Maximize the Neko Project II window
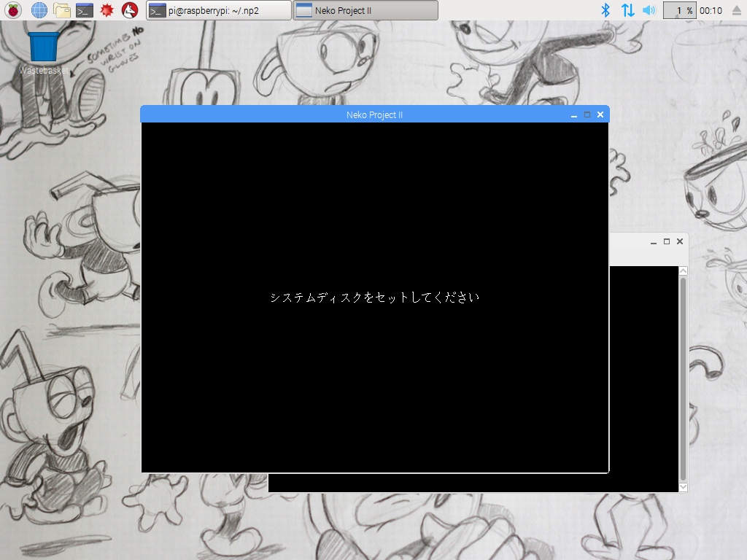The width and height of the screenshot is (747, 560). [x=587, y=114]
